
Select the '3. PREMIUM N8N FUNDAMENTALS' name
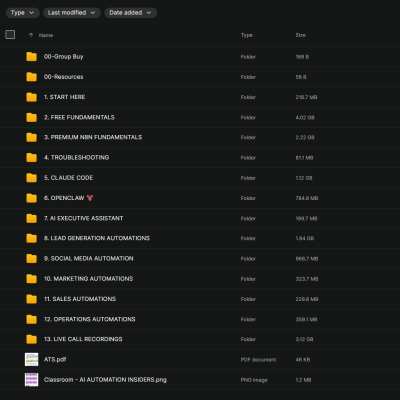(x=93, y=137)
